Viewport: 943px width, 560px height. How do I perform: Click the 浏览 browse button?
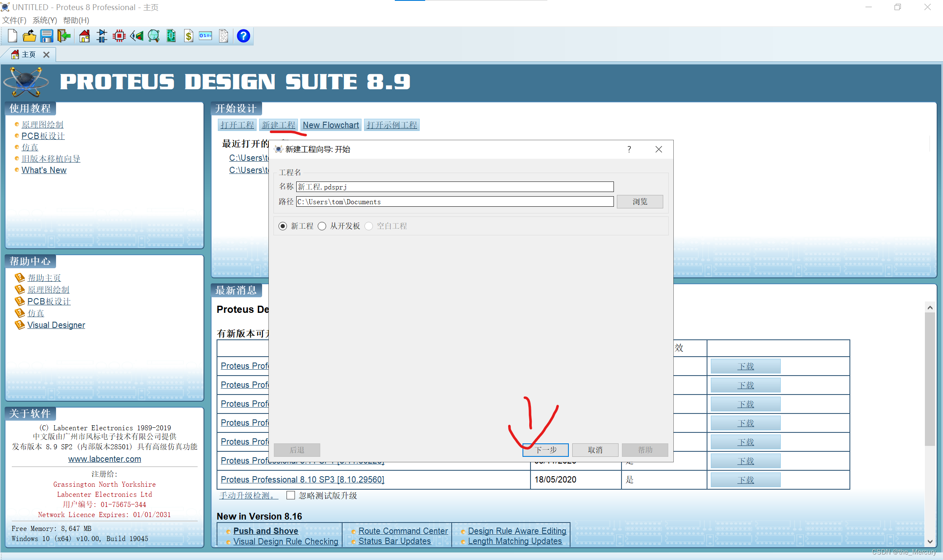[x=640, y=202]
